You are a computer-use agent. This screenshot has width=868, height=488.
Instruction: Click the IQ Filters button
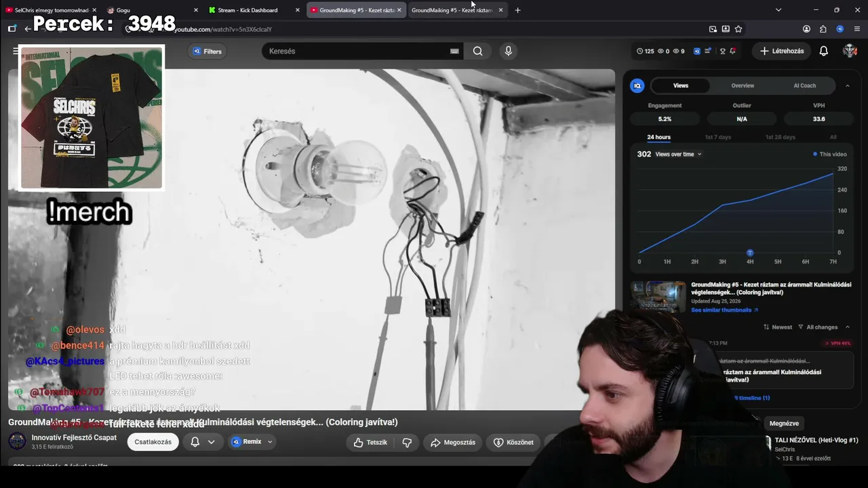(x=207, y=52)
